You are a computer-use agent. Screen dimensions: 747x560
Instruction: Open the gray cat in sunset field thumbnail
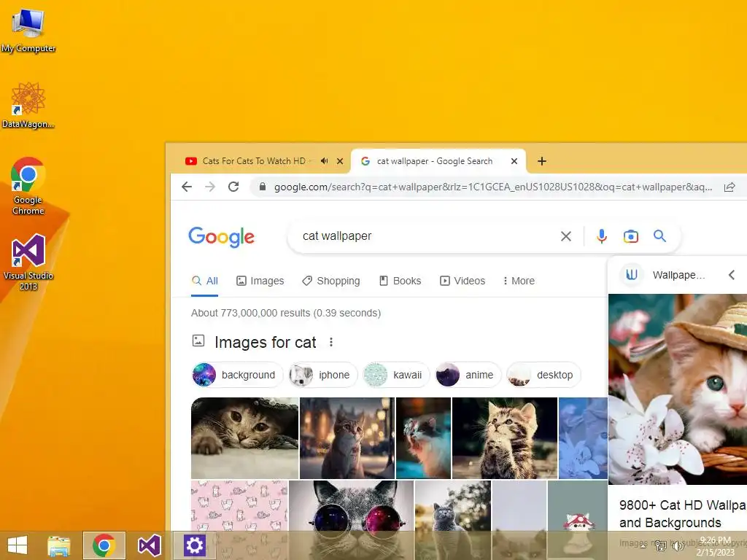click(452, 506)
